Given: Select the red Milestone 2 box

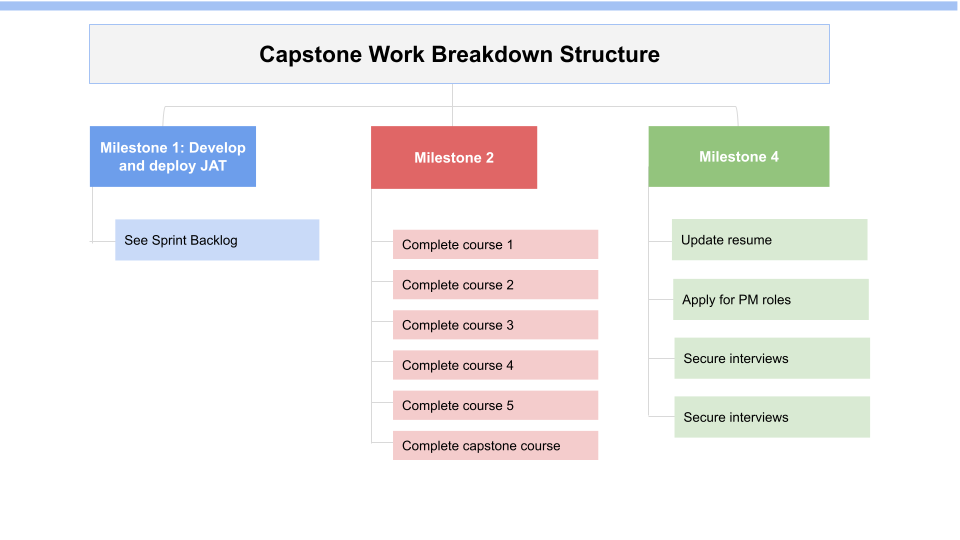Looking at the screenshot, I should [454, 157].
